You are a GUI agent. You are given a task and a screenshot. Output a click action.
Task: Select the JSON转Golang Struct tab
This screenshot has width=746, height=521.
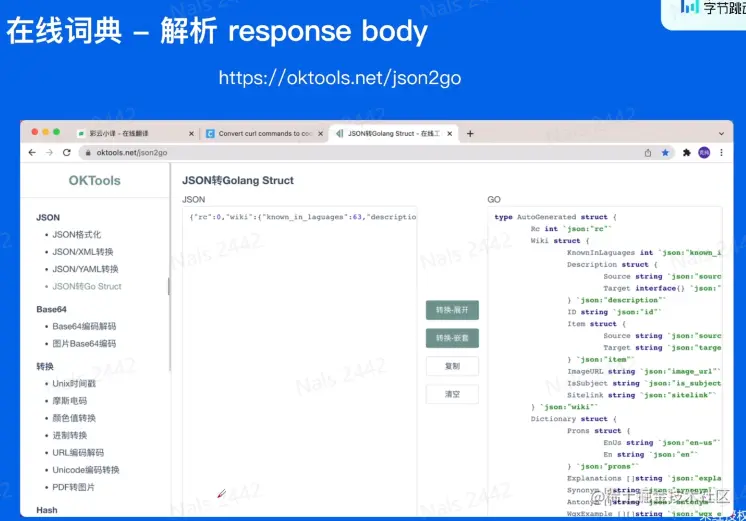point(394,134)
